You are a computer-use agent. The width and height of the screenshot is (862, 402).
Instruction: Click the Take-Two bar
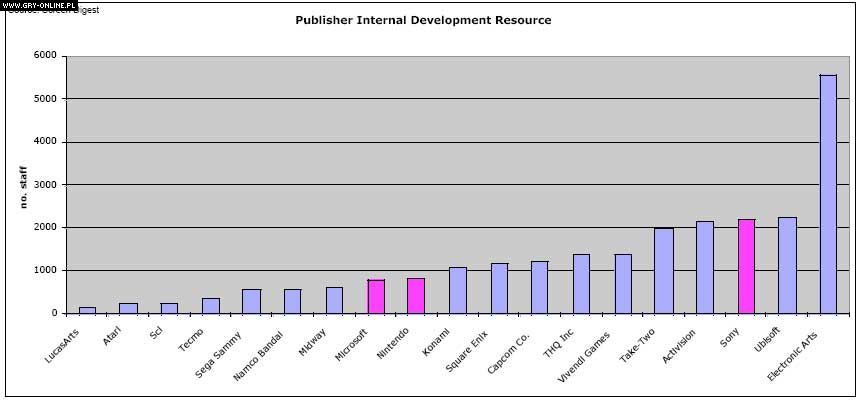[x=664, y=270]
